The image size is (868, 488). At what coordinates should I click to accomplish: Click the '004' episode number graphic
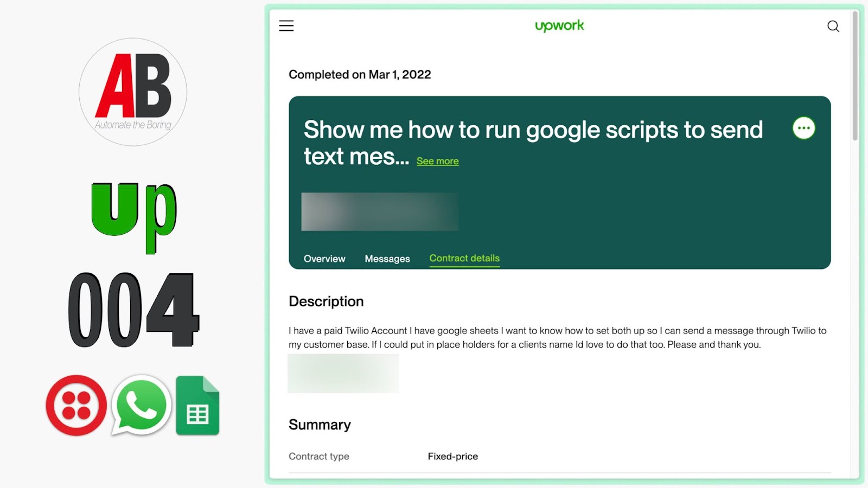coord(133,310)
